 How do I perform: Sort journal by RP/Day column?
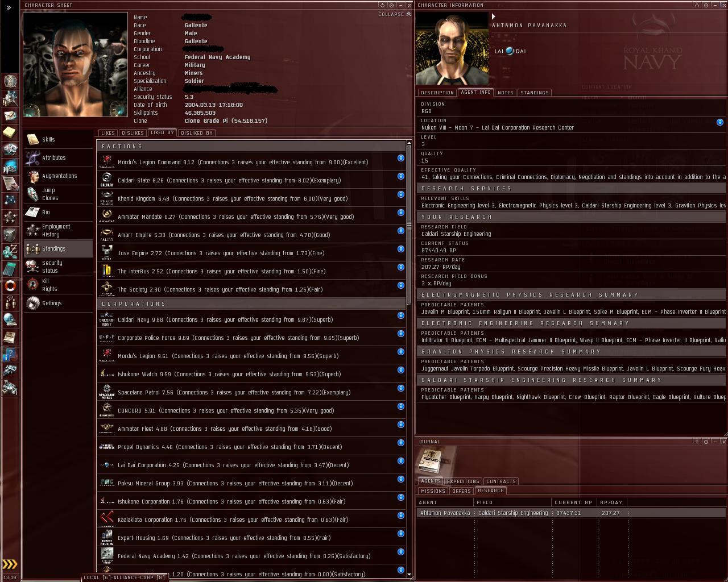tap(612, 502)
